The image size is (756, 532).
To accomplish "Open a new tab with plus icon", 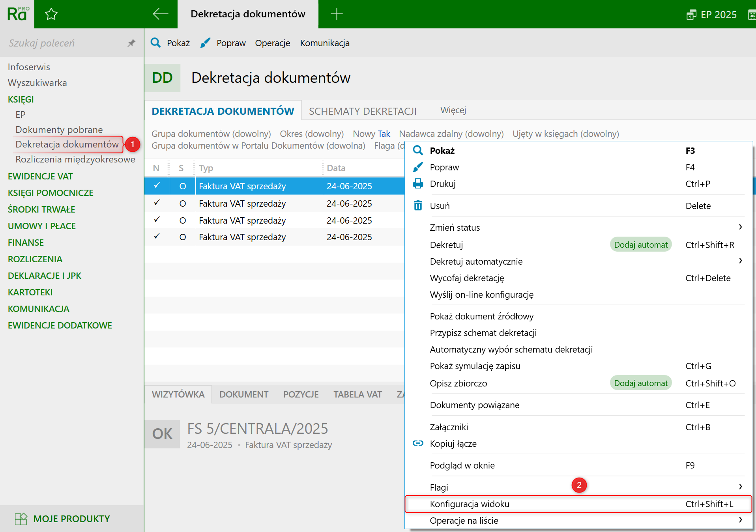I will tap(336, 14).
